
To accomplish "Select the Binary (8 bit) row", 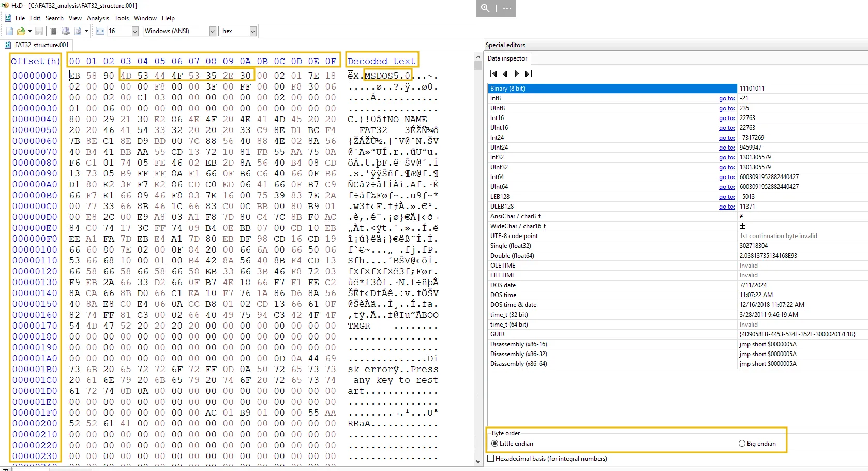I will [678, 89].
